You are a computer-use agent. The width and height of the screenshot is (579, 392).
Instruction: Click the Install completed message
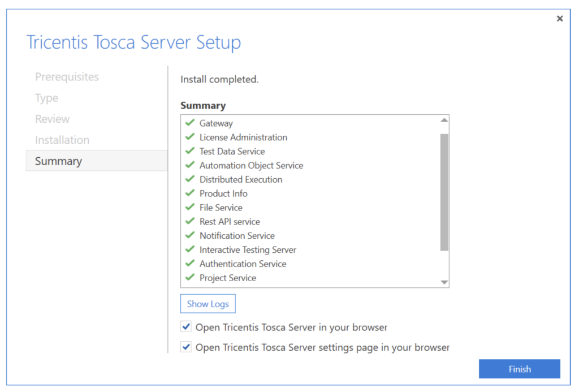219,79
